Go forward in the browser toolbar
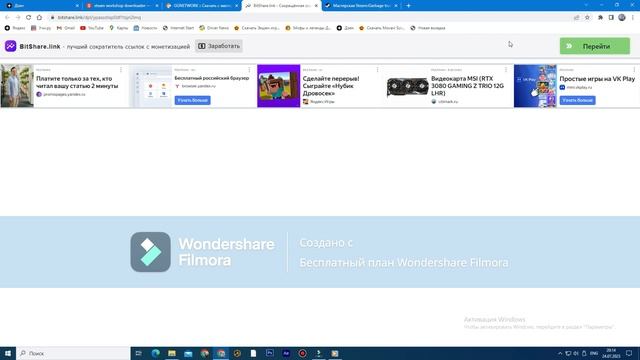640x360 pixels. (18, 18)
